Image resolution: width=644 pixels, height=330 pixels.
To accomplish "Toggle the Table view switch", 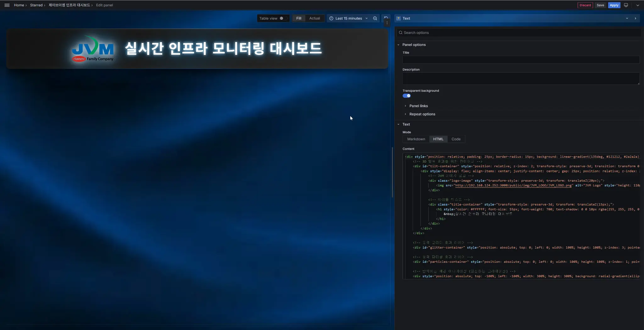I will click(282, 18).
